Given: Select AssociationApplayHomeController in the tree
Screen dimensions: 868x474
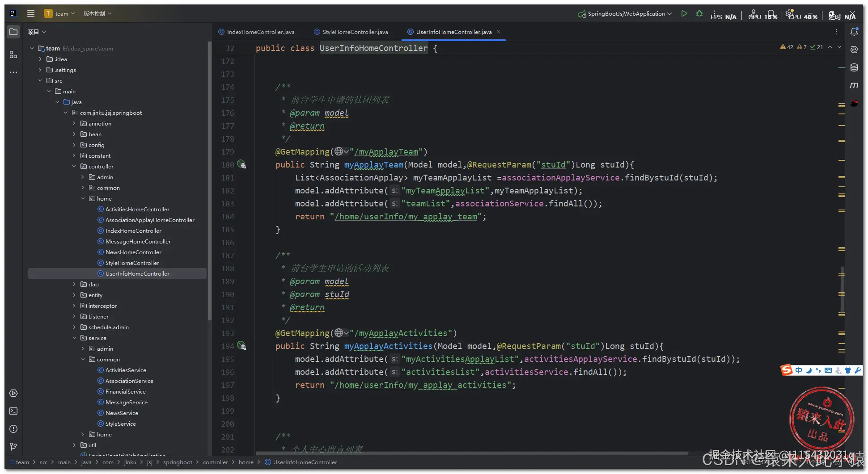Looking at the screenshot, I should tap(150, 220).
